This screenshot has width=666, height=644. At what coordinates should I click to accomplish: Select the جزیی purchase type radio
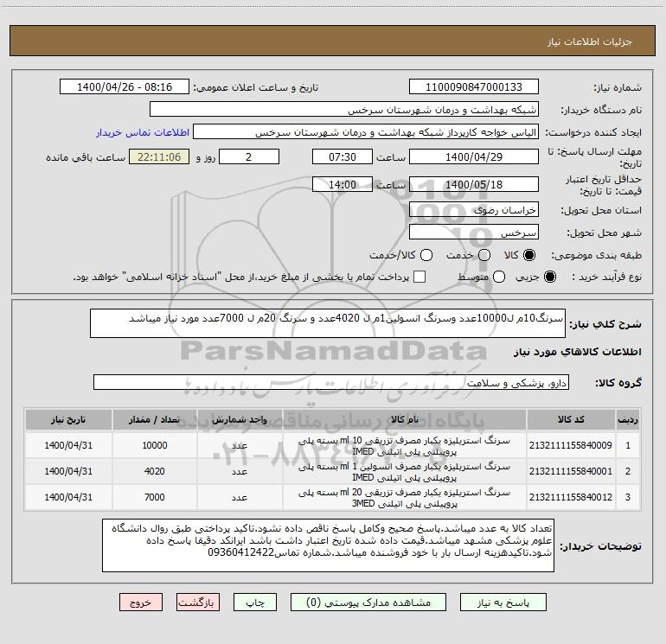click(549, 277)
